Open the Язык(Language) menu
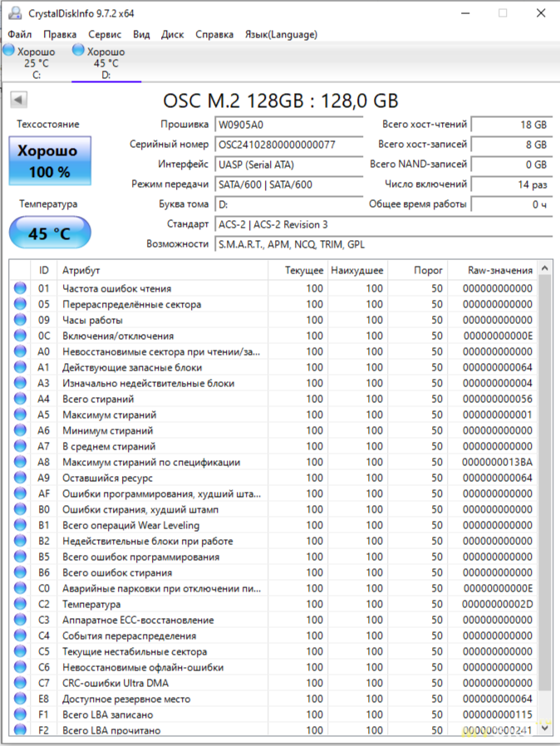This screenshot has width=560, height=746. (281, 34)
